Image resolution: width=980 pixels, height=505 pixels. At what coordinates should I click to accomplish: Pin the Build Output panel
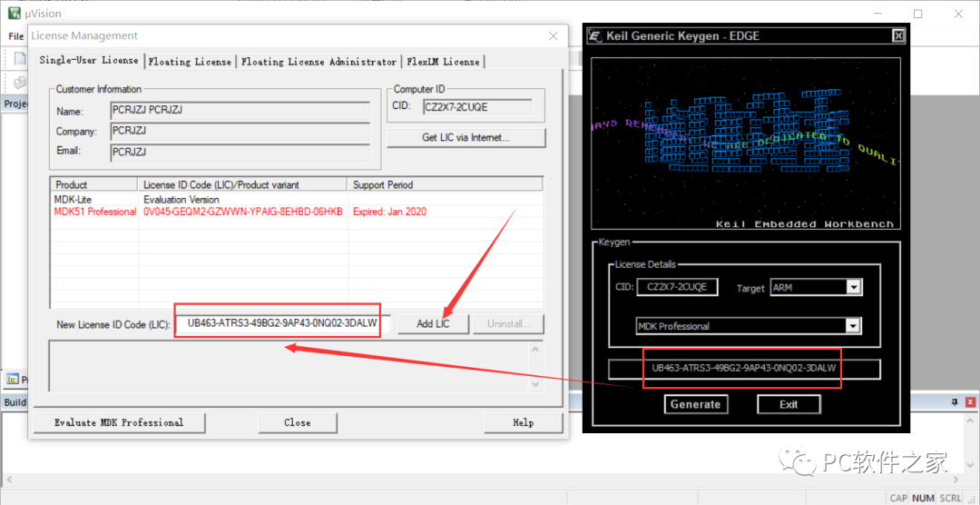955,401
